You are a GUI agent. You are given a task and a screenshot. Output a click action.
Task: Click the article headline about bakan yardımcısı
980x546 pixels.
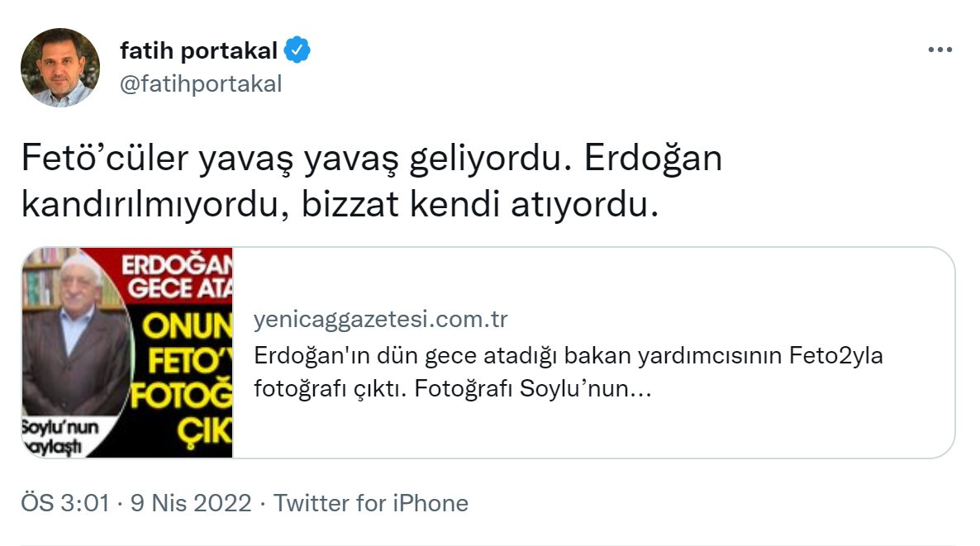click(x=568, y=357)
